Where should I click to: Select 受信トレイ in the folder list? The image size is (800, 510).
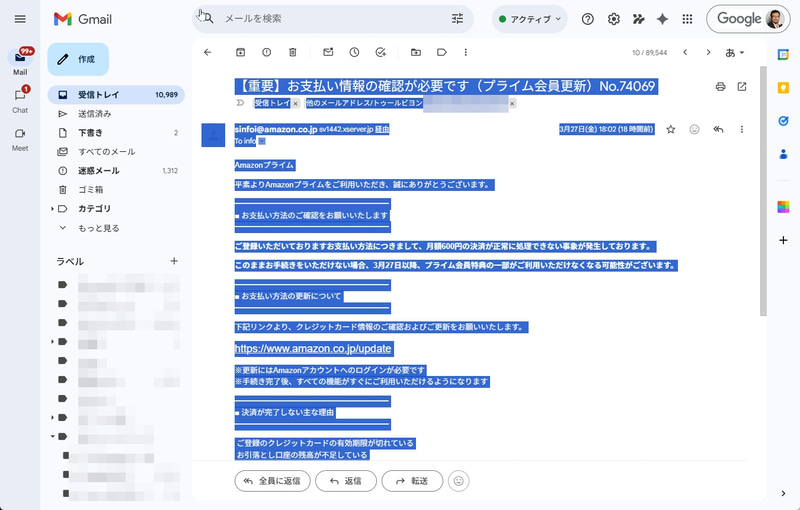pos(116,95)
